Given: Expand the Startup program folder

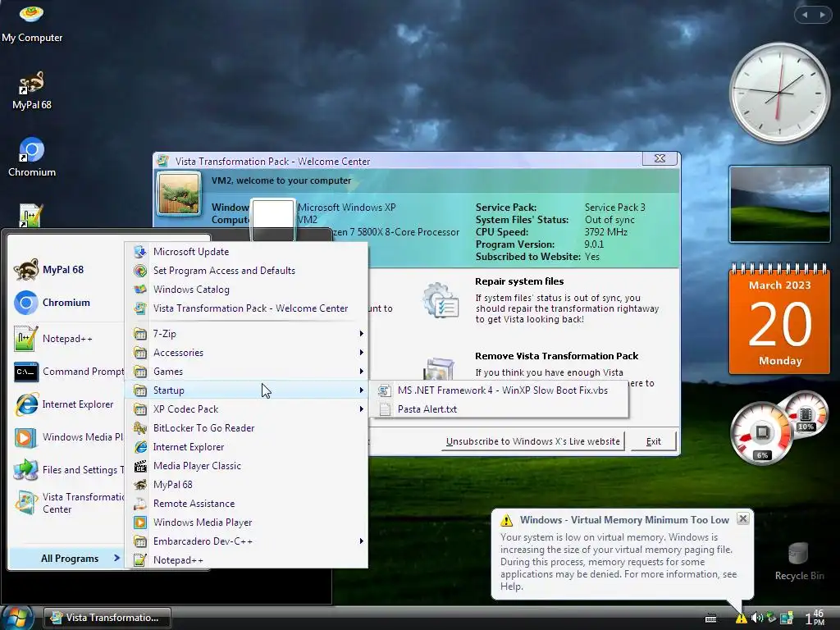Looking at the screenshot, I should coord(246,390).
